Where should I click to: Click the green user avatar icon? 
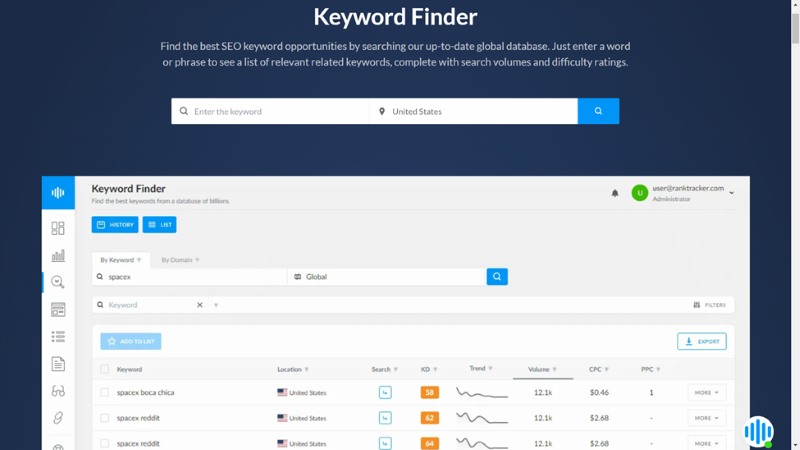[639, 193]
